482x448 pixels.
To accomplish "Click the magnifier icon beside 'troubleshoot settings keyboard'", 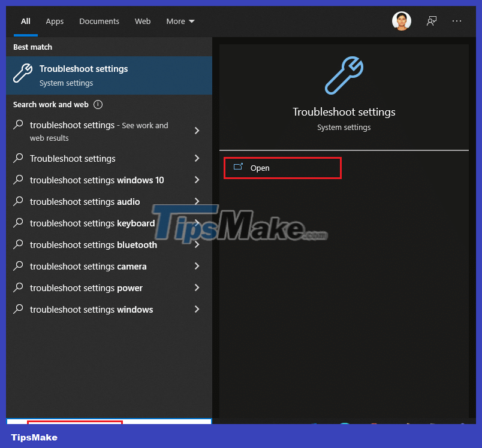I will click(x=19, y=223).
